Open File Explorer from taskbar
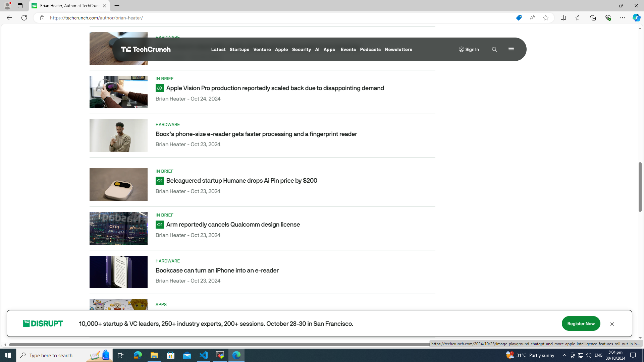Viewport: 644px width, 362px height. point(154,355)
